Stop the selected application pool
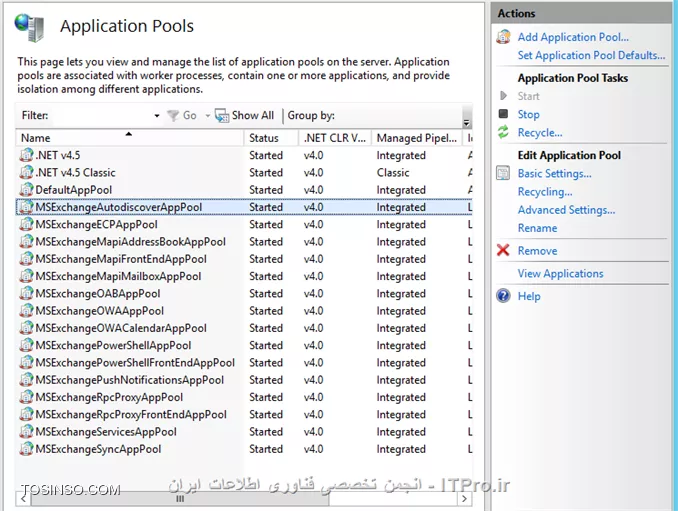 [528, 114]
